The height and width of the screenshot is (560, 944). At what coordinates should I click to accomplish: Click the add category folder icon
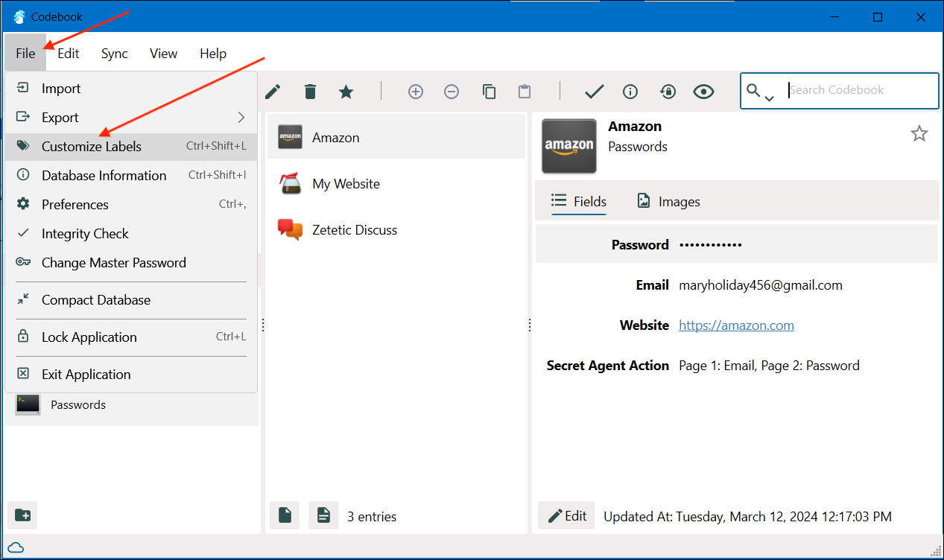tap(22, 515)
